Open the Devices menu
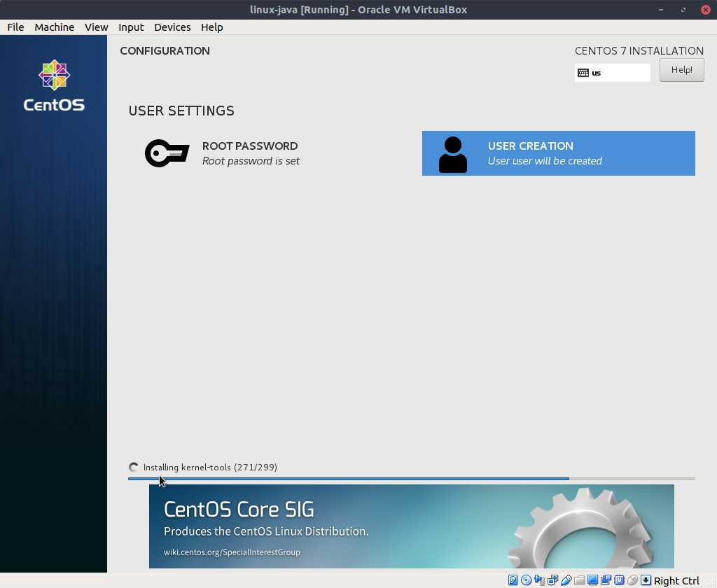This screenshot has height=588, width=717. coord(172,27)
